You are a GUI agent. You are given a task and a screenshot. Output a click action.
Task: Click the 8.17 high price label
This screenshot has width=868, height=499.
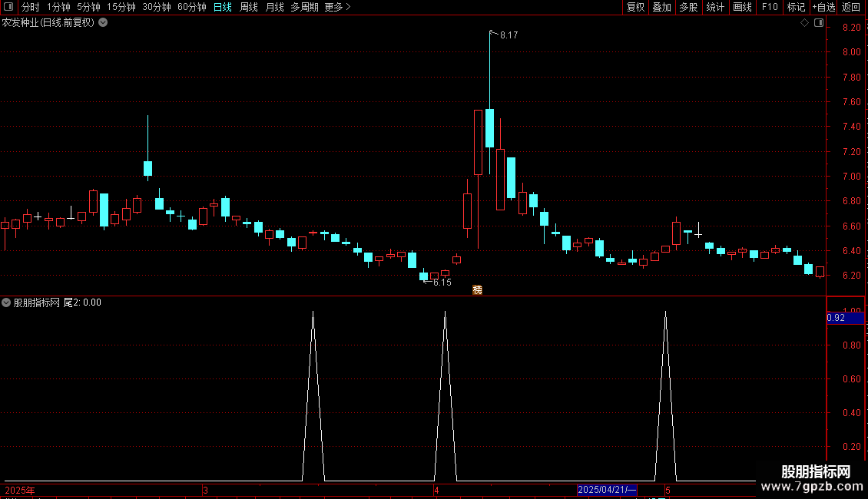509,35
